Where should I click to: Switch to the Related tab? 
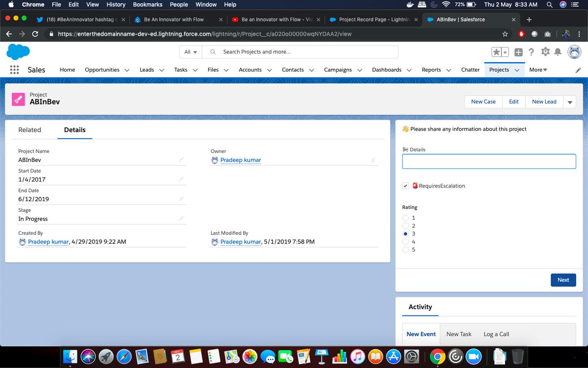(29, 130)
